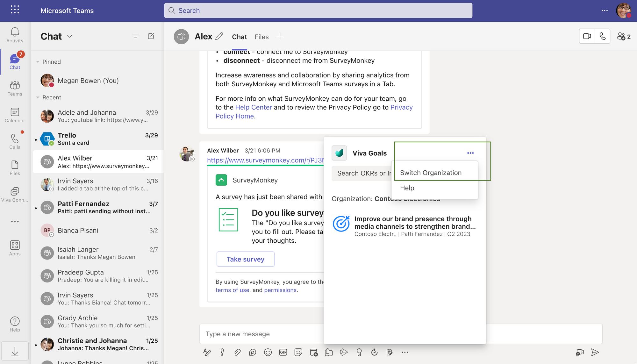Image resolution: width=637 pixels, height=364 pixels.
Task: Click the Files tab in Alex chat
Action: click(261, 36)
